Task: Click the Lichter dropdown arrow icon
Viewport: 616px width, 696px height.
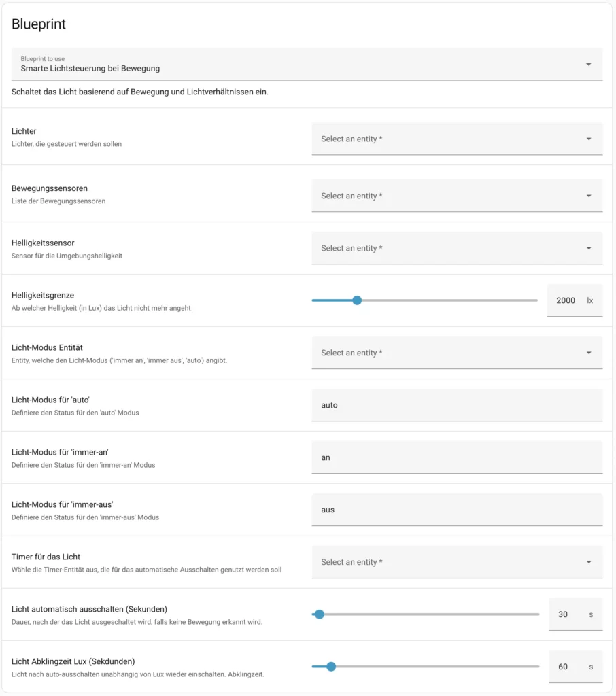Action: point(589,139)
